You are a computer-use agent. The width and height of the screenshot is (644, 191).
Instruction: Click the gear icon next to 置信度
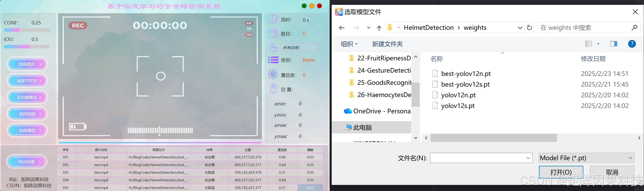click(x=273, y=74)
